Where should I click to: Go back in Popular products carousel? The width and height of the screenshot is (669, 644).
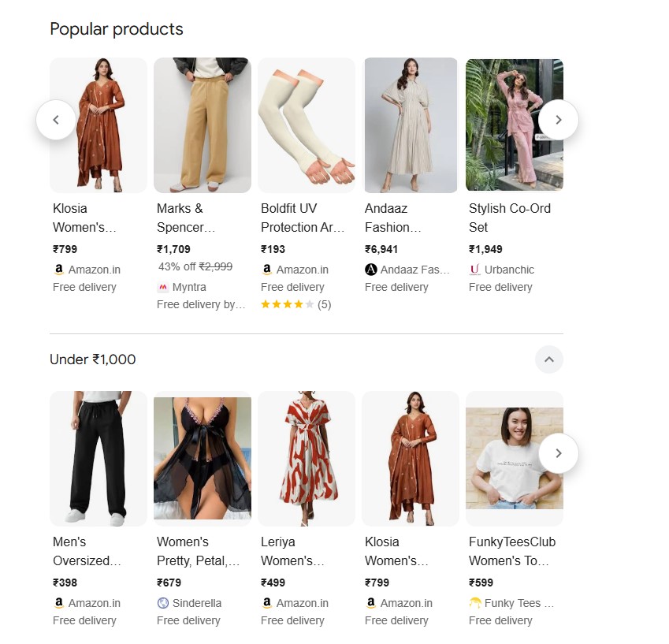click(56, 120)
